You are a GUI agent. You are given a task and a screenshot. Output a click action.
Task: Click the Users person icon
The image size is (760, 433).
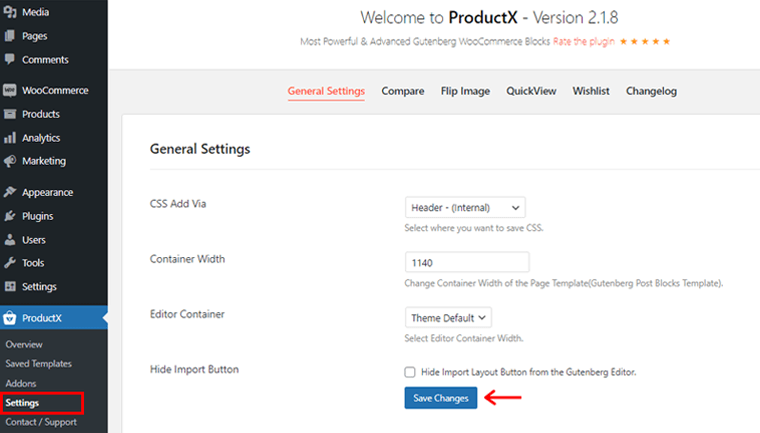[10, 240]
